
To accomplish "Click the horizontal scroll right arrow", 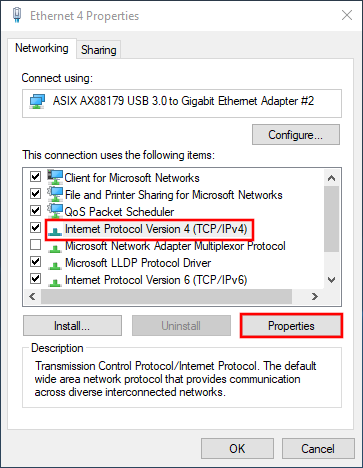I will [314, 296].
